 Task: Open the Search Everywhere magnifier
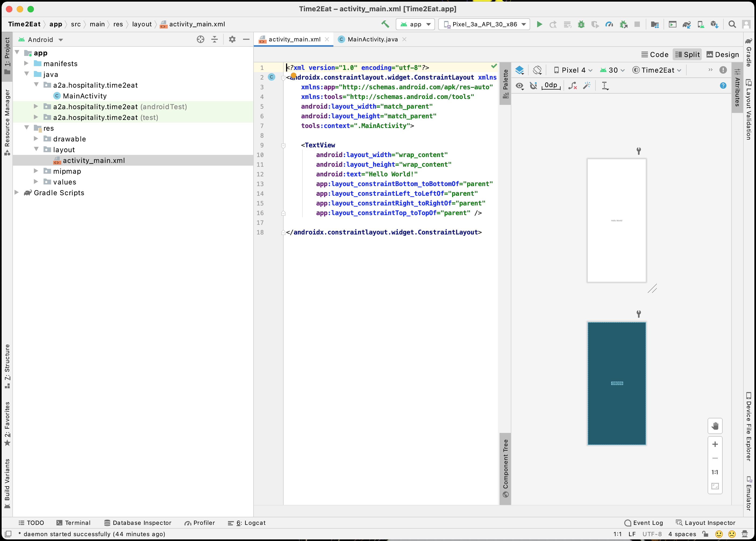tap(732, 24)
